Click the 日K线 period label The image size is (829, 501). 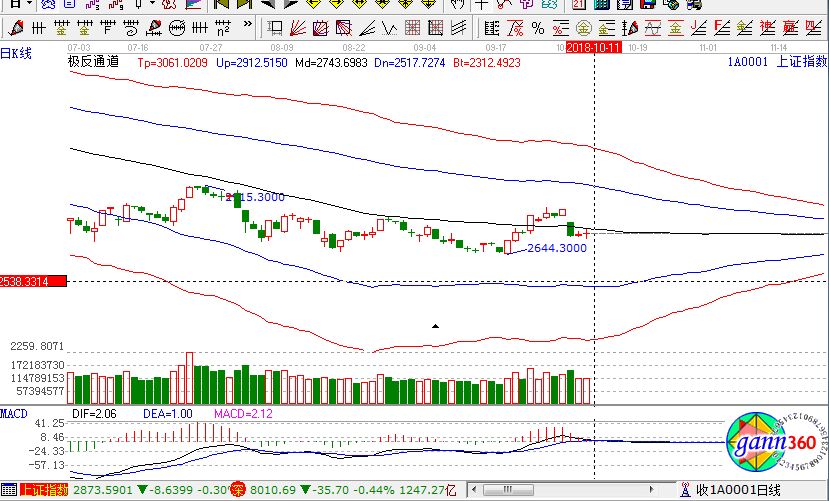pos(17,53)
